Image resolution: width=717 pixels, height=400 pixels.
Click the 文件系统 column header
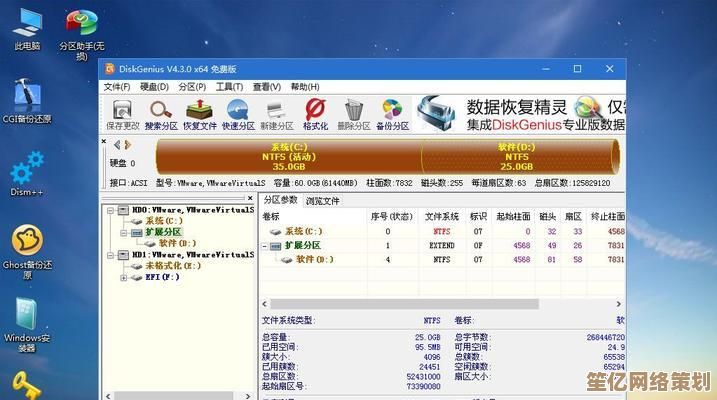(441, 216)
